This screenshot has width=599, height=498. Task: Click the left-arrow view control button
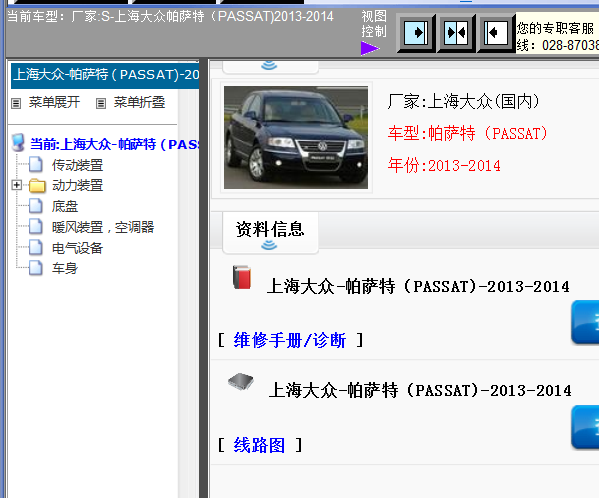[496, 33]
